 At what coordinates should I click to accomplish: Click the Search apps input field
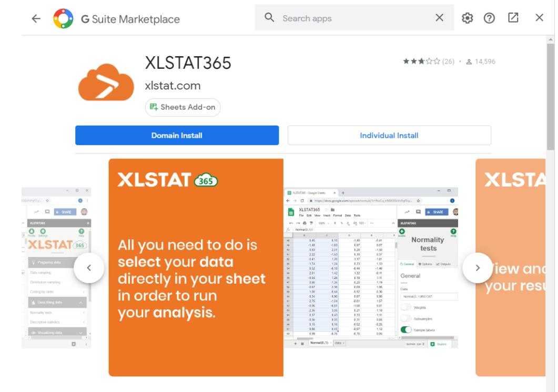pyautogui.click(x=352, y=18)
